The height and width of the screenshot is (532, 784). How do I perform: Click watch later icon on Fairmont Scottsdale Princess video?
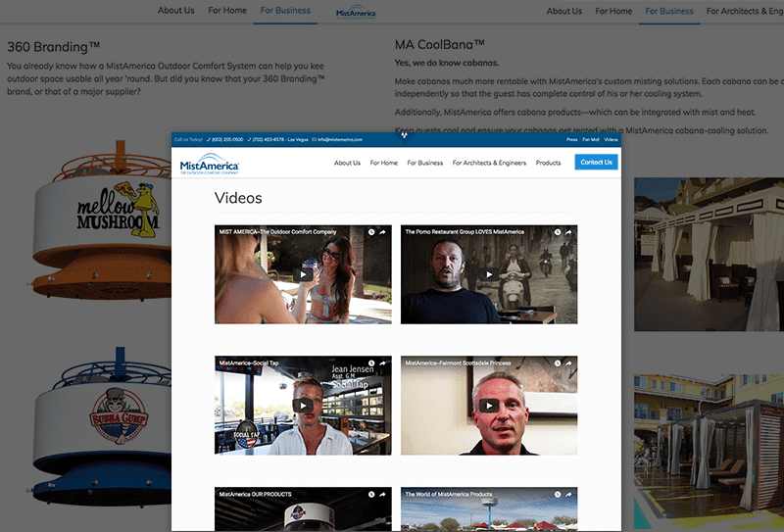click(x=558, y=363)
